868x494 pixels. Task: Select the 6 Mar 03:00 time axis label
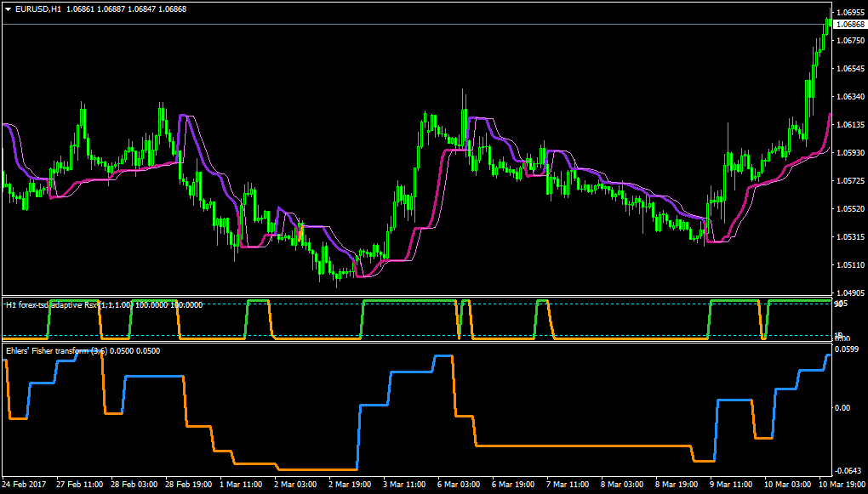click(x=459, y=483)
